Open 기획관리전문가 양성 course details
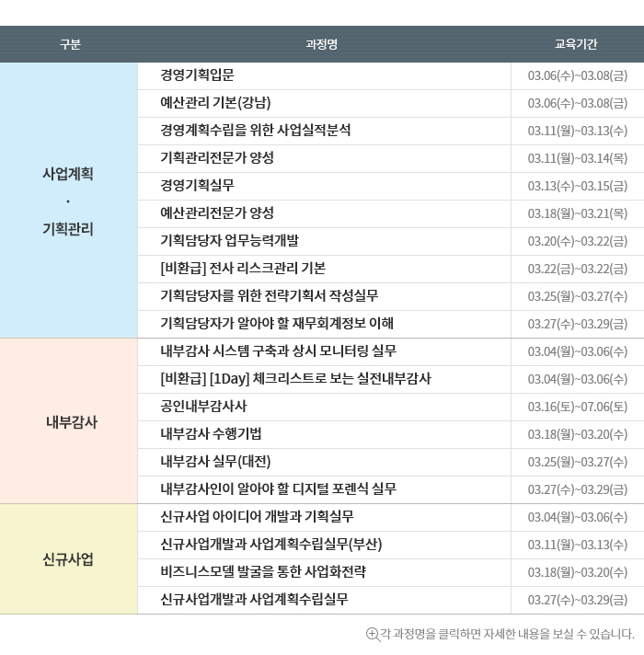This screenshot has height=655, width=644. point(217,158)
